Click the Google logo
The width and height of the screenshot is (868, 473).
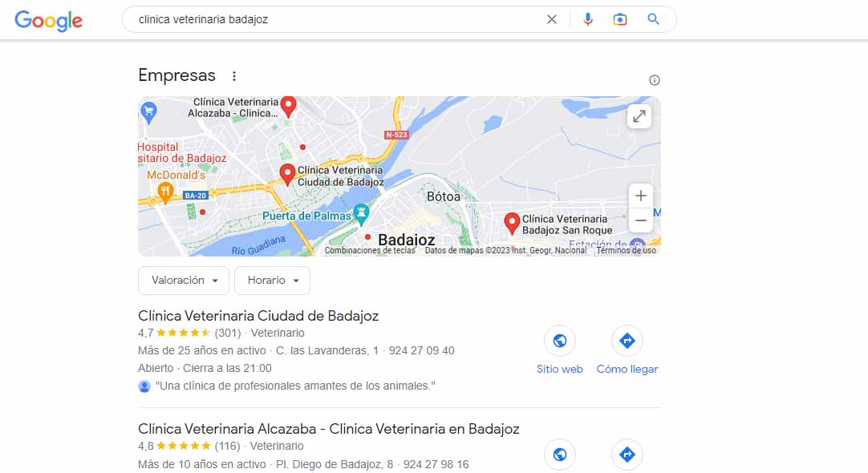click(x=49, y=21)
